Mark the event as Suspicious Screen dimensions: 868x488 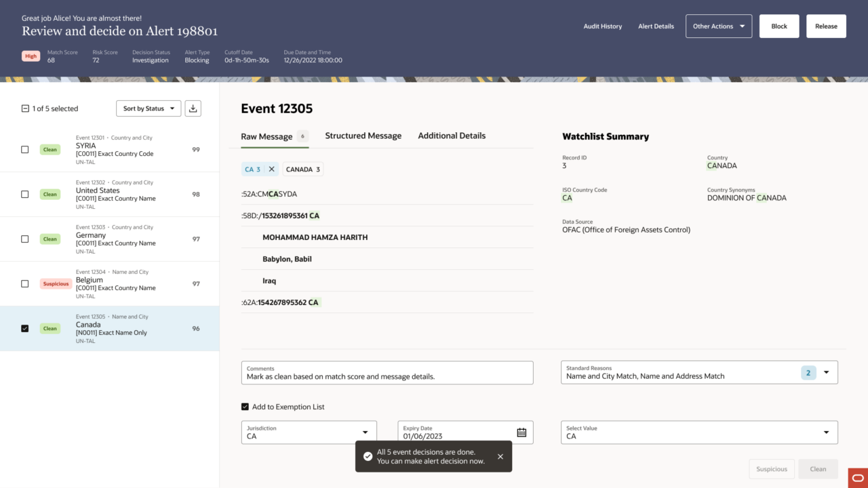772,469
